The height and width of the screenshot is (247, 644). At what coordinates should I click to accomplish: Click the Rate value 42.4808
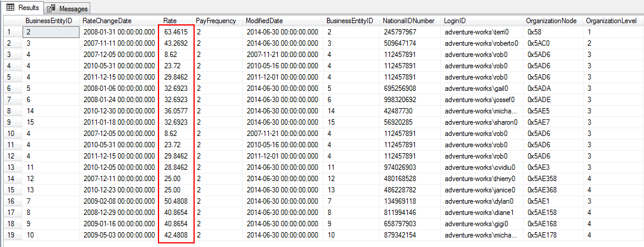coord(176,236)
